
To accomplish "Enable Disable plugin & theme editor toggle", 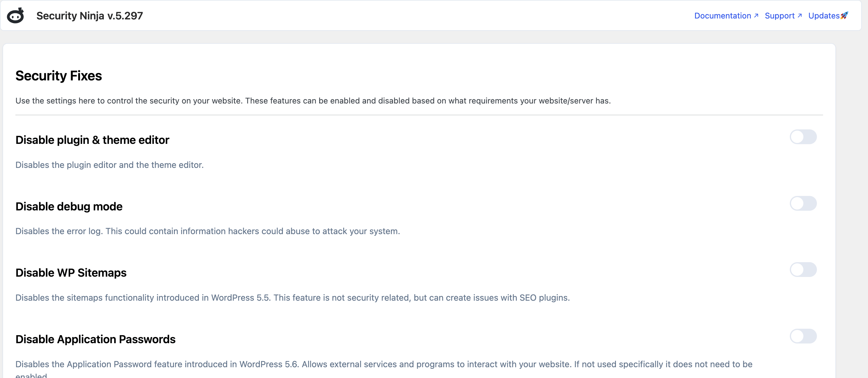I will pyautogui.click(x=803, y=137).
